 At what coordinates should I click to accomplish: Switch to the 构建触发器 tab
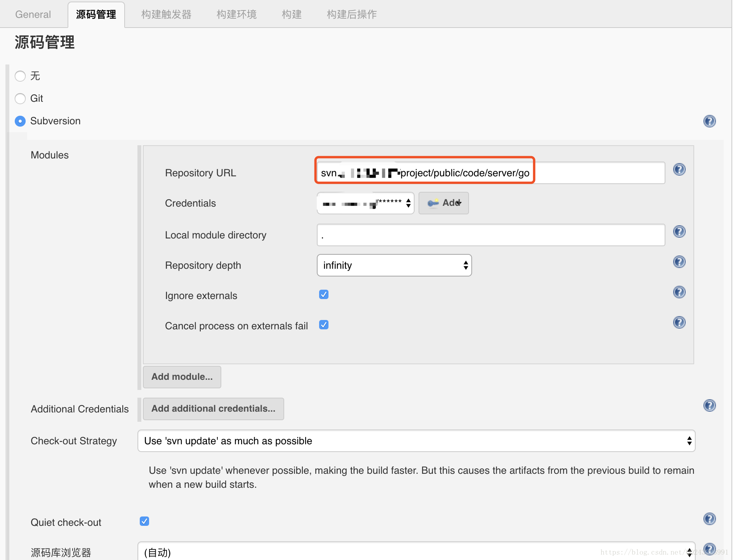click(x=166, y=15)
